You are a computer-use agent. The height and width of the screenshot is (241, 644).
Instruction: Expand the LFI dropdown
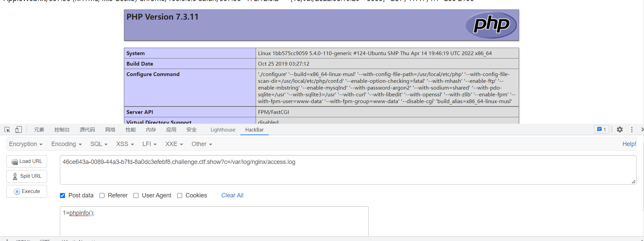coord(149,144)
